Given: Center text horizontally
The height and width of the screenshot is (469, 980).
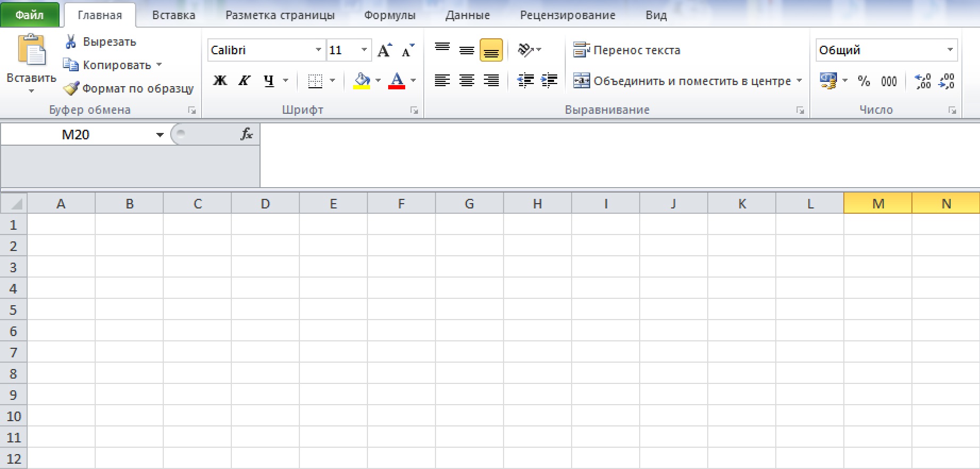Looking at the screenshot, I should [467, 81].
